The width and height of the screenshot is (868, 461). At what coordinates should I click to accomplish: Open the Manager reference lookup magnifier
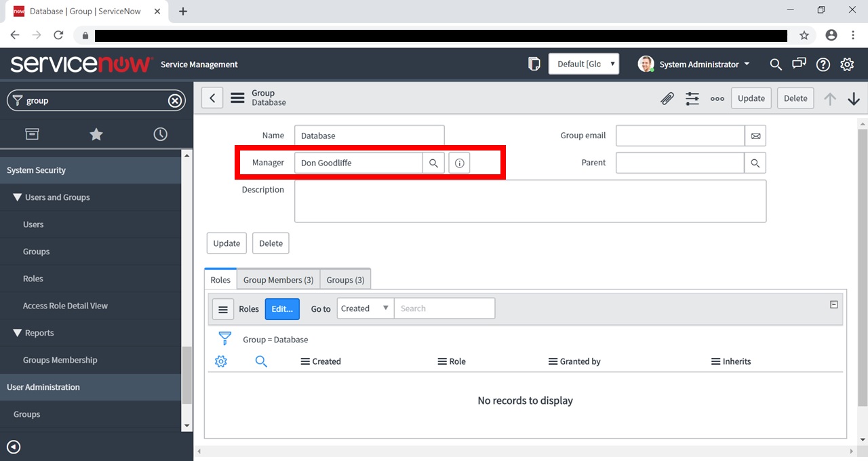pos(433,163)
